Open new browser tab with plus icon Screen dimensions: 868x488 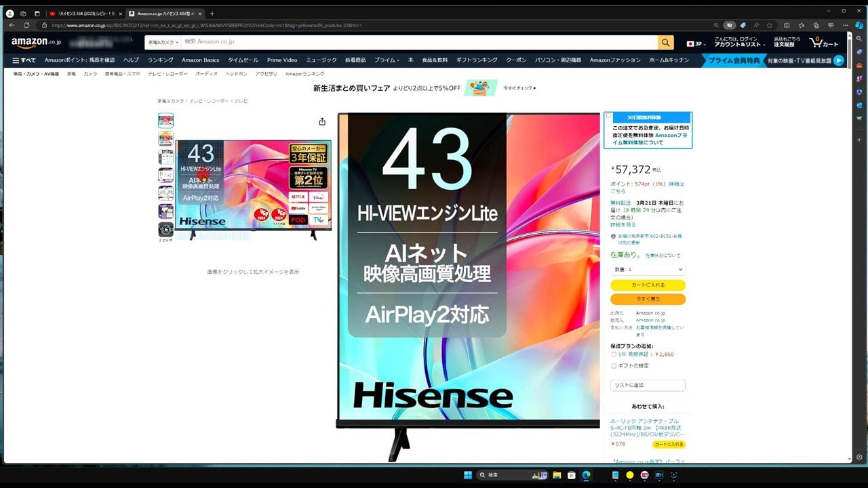coord(212,13)
